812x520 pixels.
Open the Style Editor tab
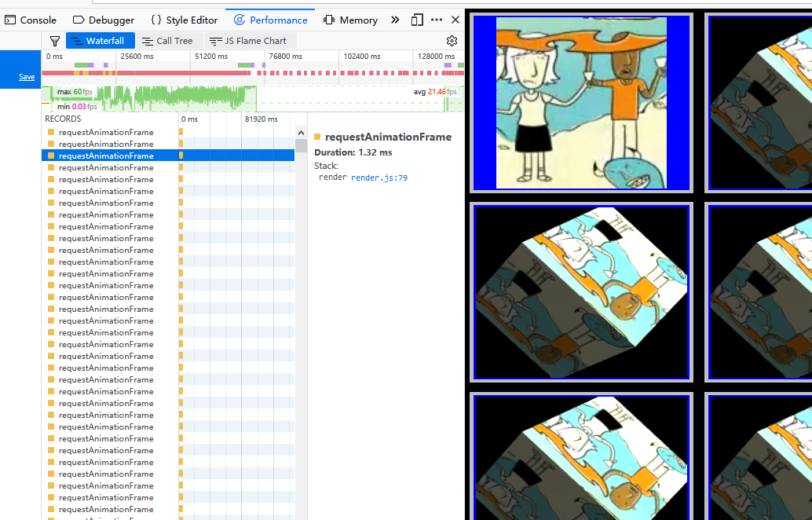[185, 20]
